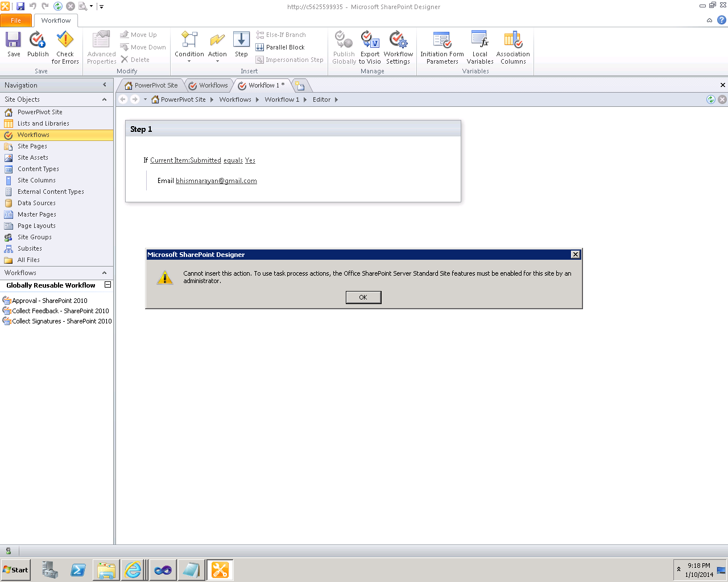The width and height of the screenshot is (728, 582).
Task: Expand the arrow after Editor breadcrumb
Action: point(336,99)
